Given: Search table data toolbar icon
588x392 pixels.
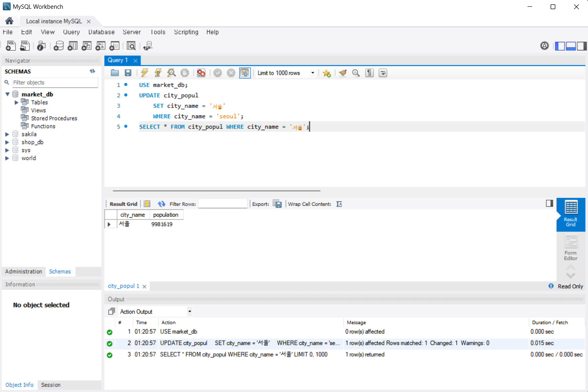Looking at the screenshot, I should point(131,46).
